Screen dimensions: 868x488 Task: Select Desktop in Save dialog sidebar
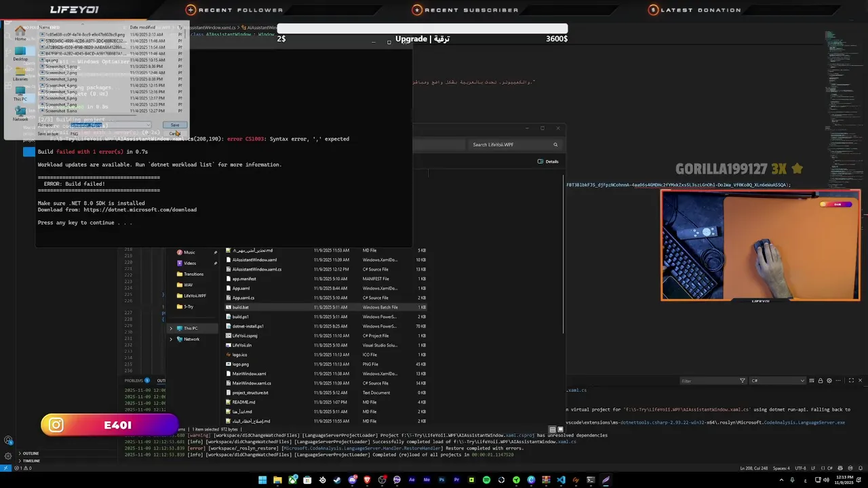tap(20, 53)
